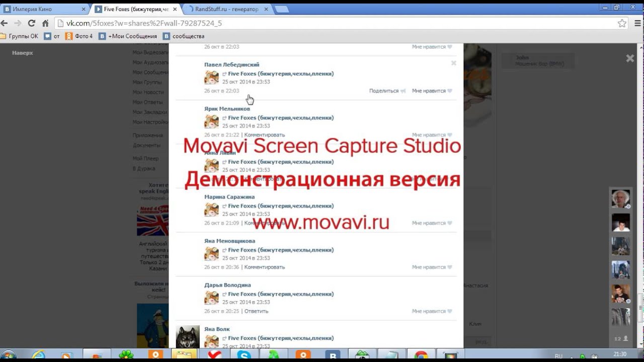Like Павел Лебединский's repost via Мне нравится
This screenshot has height=362, width=644.
(x=432, y=91)
